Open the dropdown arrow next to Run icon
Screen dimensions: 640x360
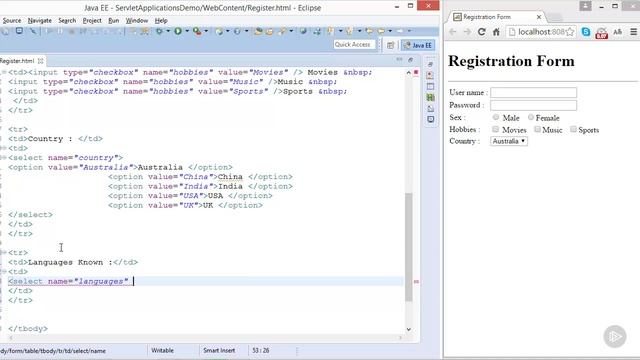coord(187,31)
